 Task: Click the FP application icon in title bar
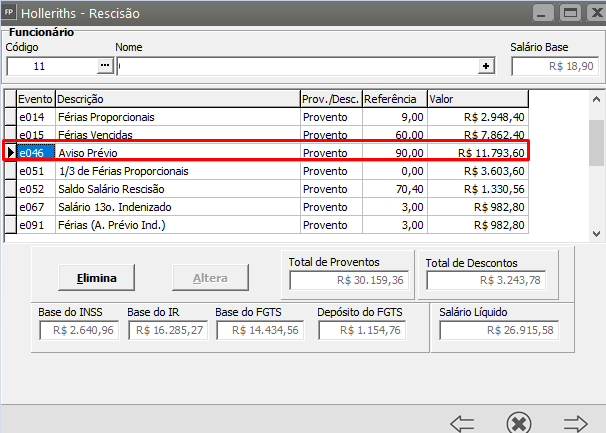pos(9,12)
